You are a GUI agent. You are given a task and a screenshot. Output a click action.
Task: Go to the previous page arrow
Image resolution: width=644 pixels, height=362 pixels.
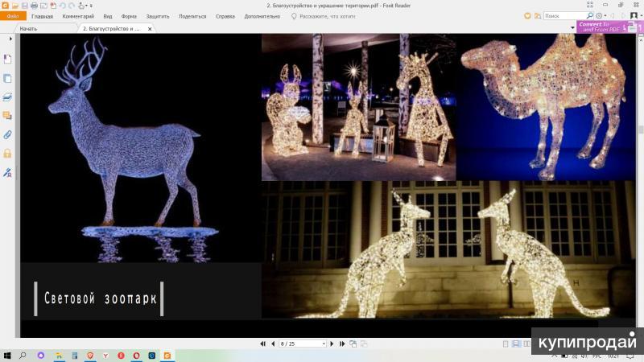point(273,344)
